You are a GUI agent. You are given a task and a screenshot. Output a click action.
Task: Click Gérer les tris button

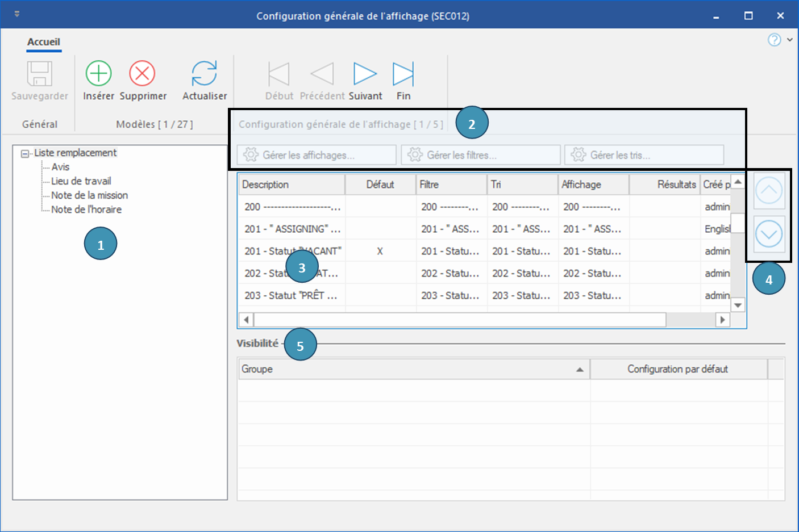pyautogui.click(x=644, y=155)
